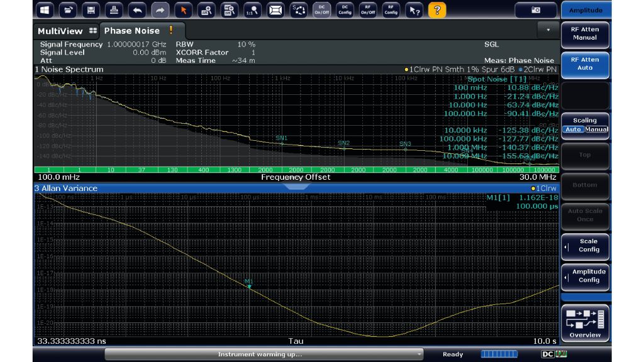
Task: Open the Overview softkey
Action: (x=585, y=323)
